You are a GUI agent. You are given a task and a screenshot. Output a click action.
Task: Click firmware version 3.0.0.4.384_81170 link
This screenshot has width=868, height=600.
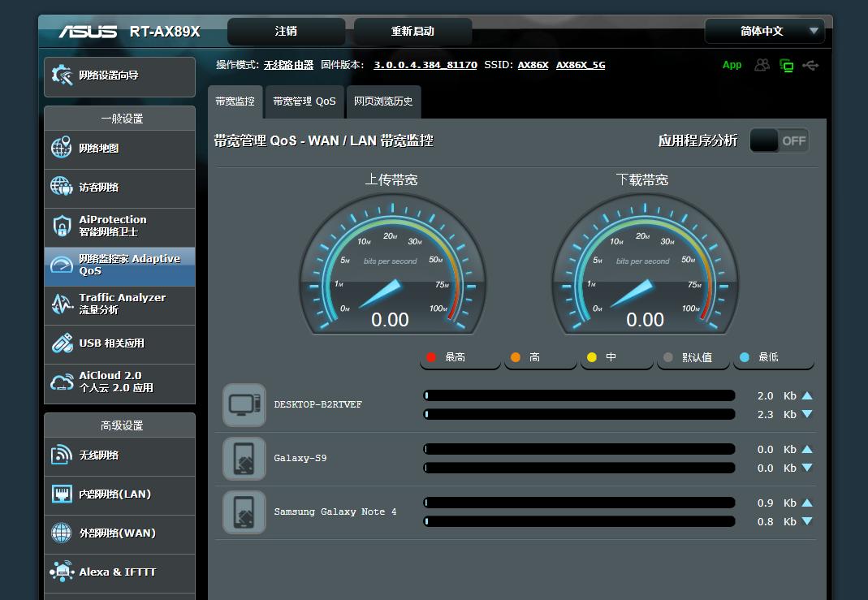425,65
